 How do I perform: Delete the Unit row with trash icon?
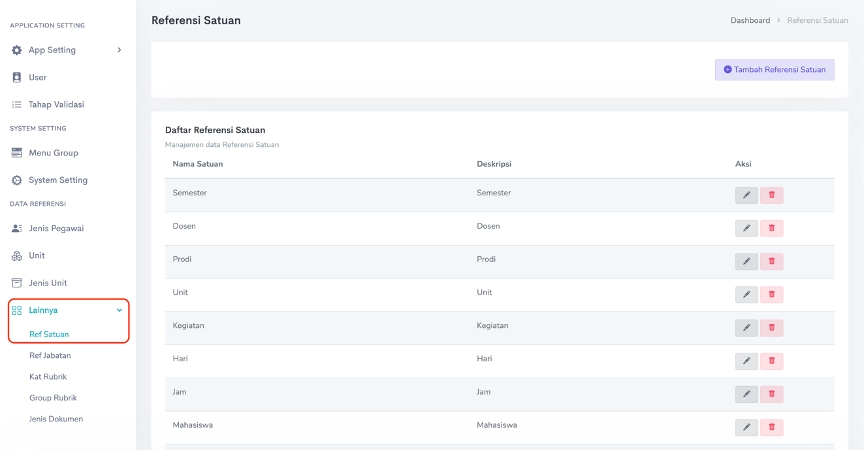click(x=771, y=294)
